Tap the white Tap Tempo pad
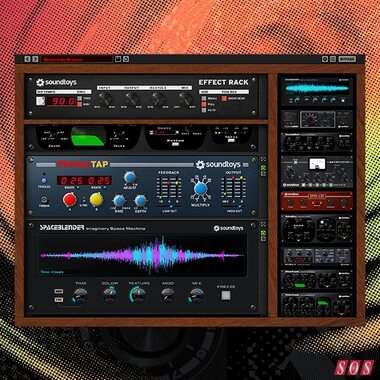The width and height of the screenshot is (380, 380). point(40,101)
